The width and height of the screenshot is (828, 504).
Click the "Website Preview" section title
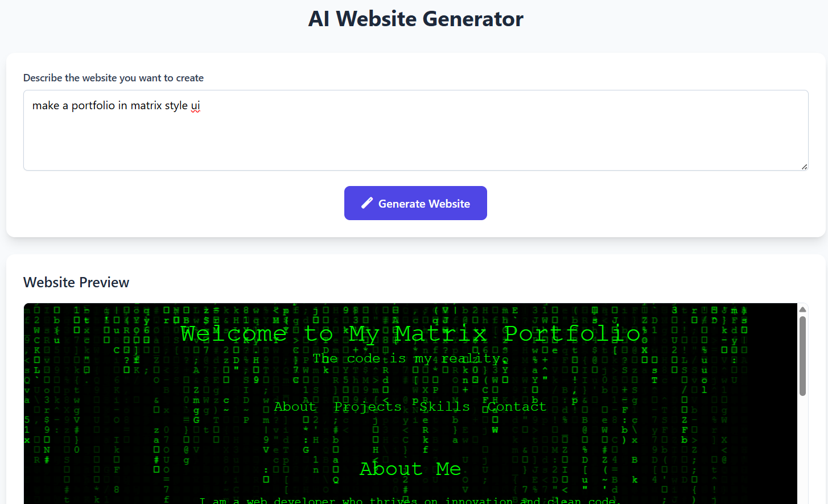76,282
